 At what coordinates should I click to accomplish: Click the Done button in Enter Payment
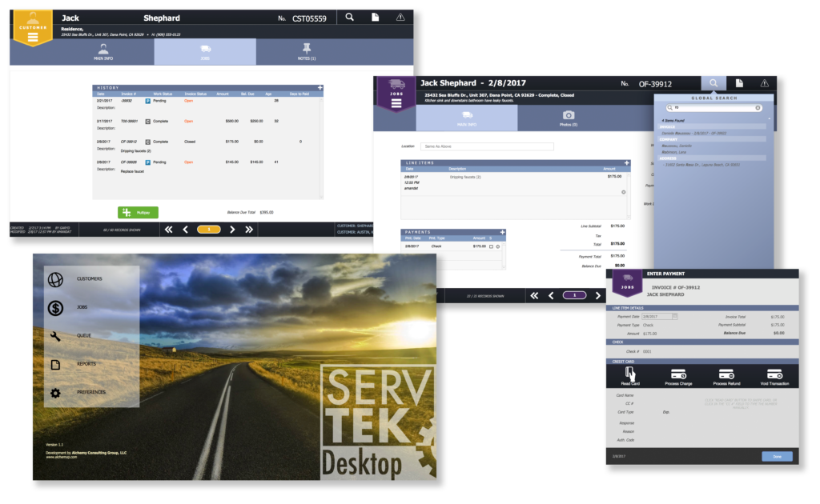(777, 457)
